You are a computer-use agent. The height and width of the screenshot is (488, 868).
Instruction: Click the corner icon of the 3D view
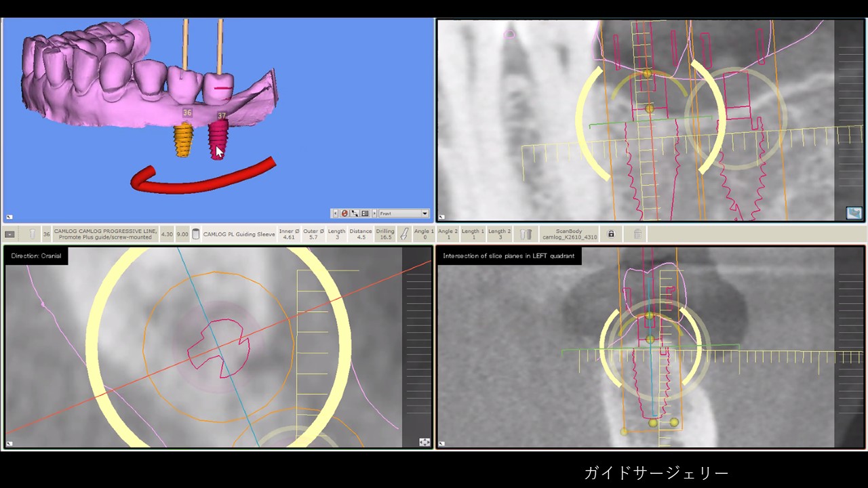[x=9, y=218]
